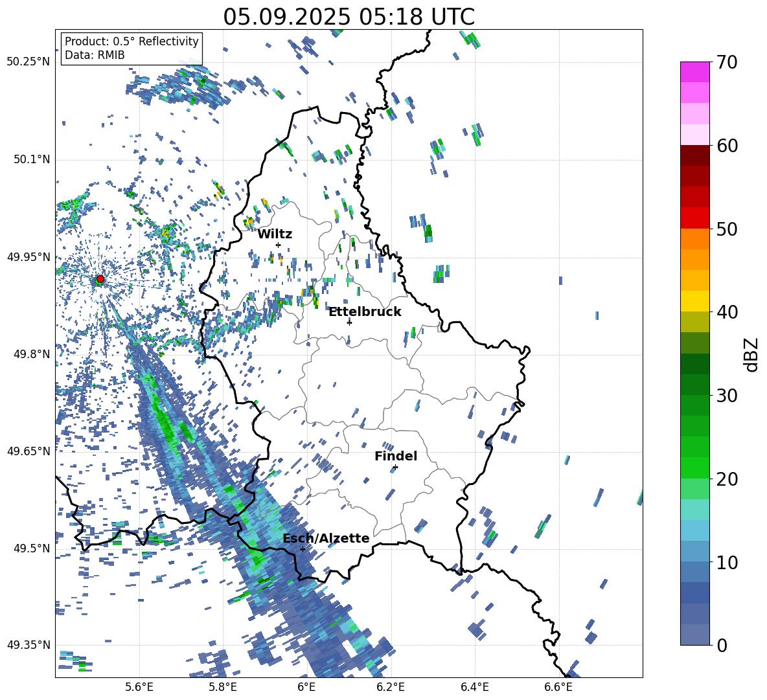Screen dimensions: 767x700
Task: Click the 6.6°E longitude label
Action: click(558, 688)
